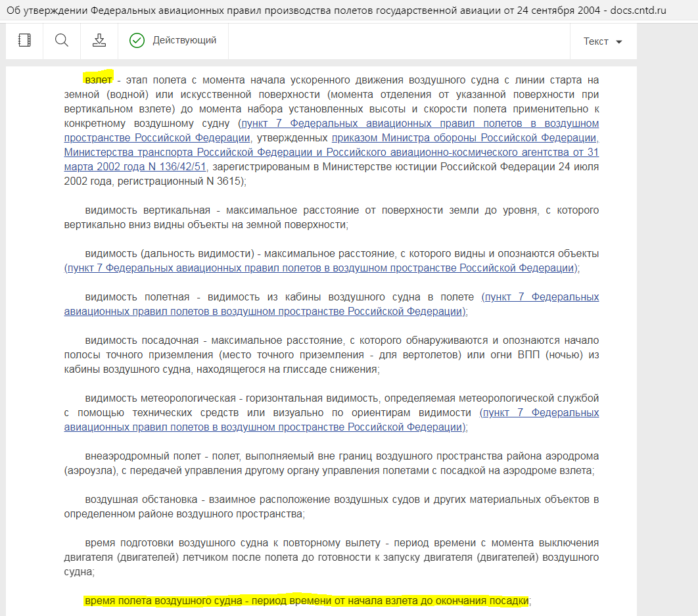Open the 'марта 2002 года N 136/42/51' link
The height and width of the screenshot is (616, 698).
point(135,167)
